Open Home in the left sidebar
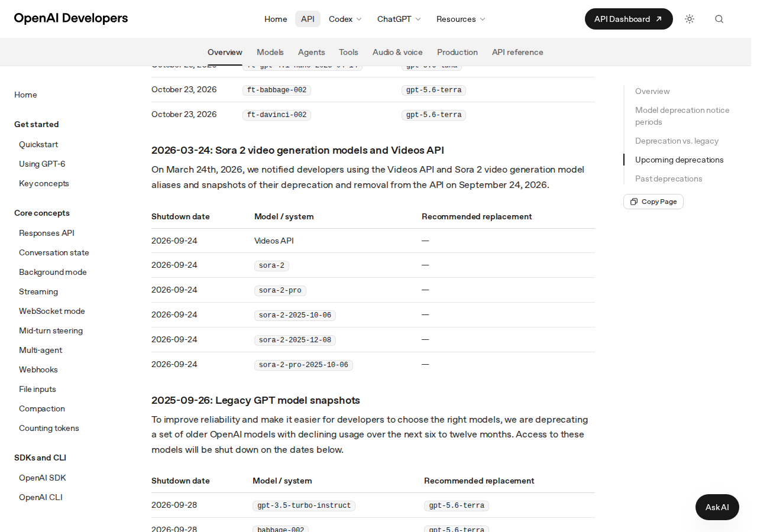The width and height of the screenshot is (757, 532). [x=26, y=95]
